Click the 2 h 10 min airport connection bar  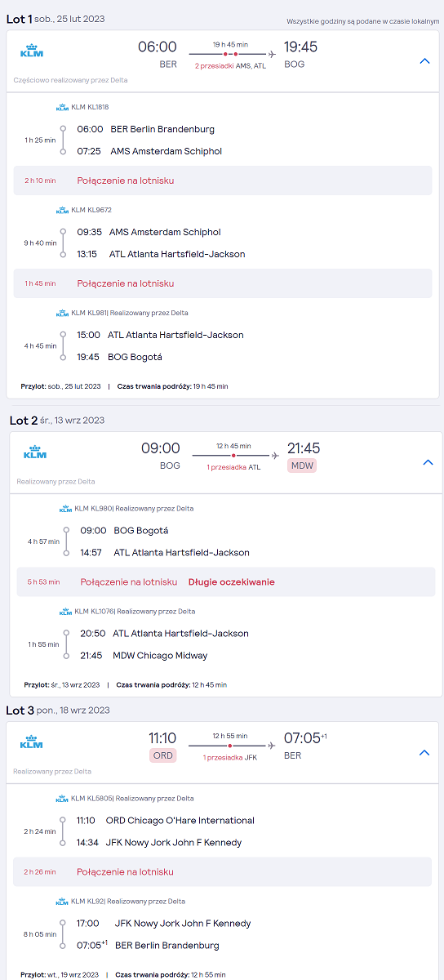(x=223, y=180)
